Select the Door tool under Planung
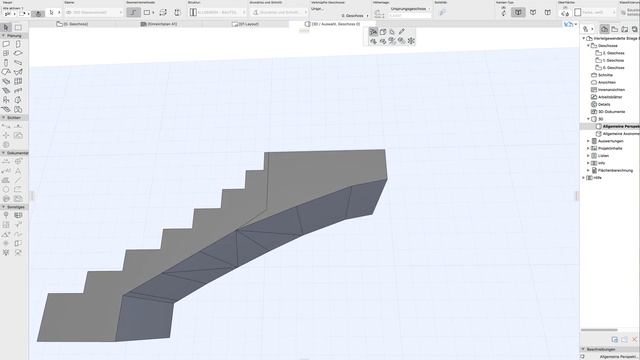Viewport: 640px width, 360px height. click(18, 44)
